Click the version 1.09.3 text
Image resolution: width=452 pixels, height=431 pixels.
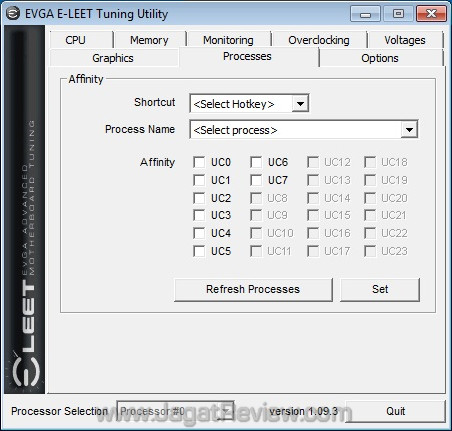(304, 411)
